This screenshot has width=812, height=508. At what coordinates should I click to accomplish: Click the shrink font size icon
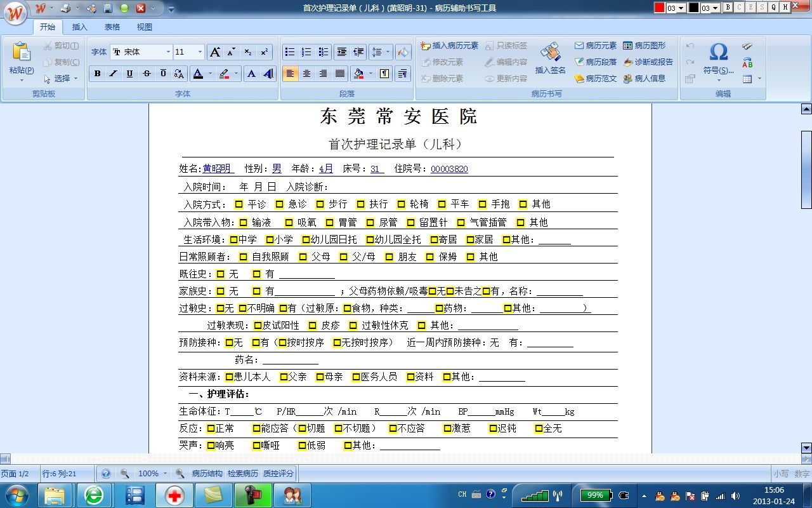click(x=232, y=52)
